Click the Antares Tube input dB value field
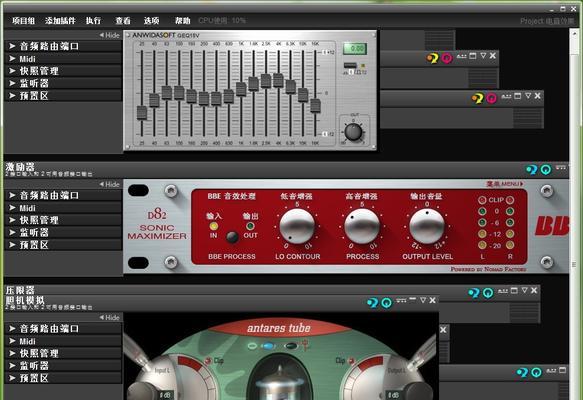Image resolution: width=583 pixels, height=400 pixels. (x=165, y=395)
